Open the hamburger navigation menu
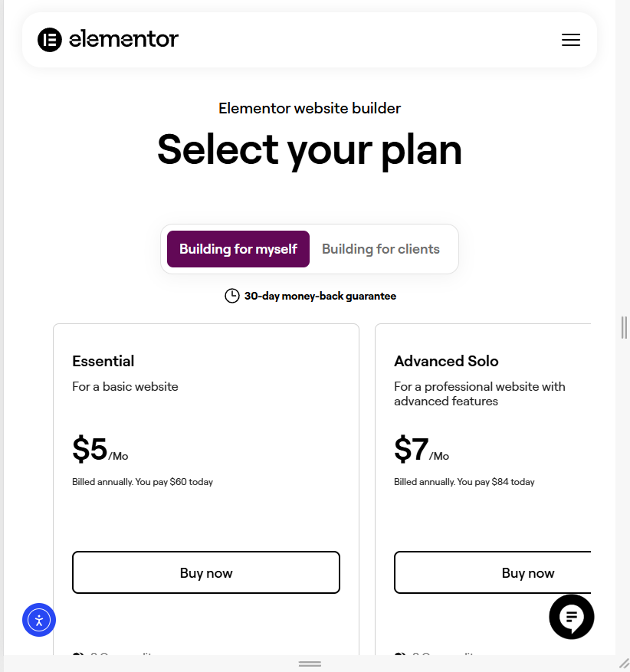Screen dimensions: 630x672 point(571,40)
